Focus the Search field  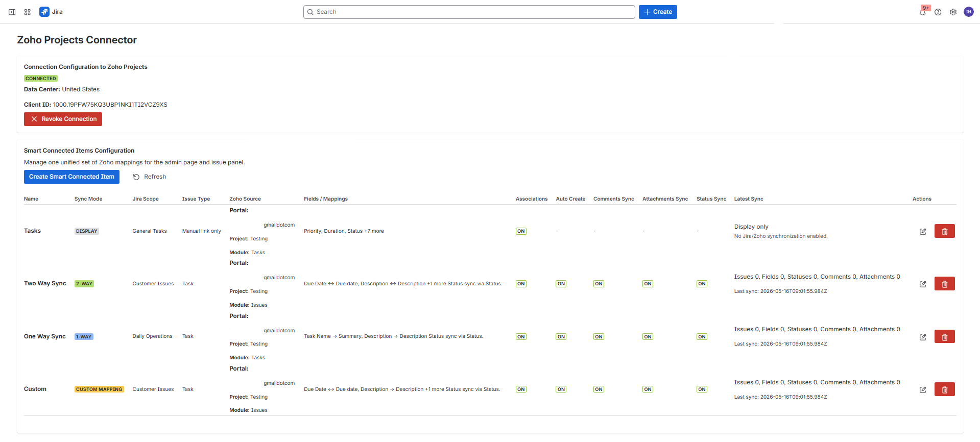[x=469, y=12]
